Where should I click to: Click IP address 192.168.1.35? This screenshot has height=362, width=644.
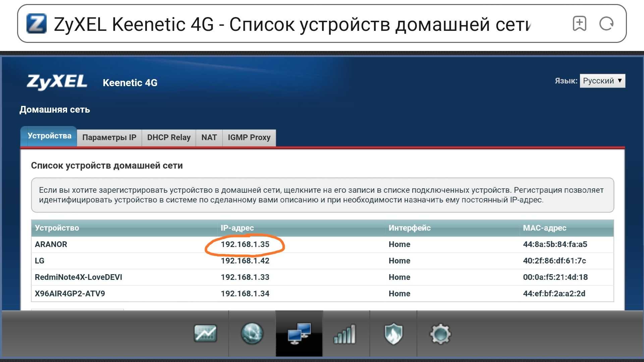click(x=245, y=244)
